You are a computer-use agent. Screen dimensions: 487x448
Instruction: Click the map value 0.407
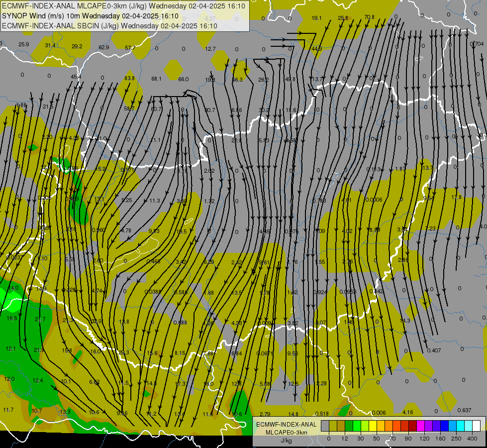point(434,350)
